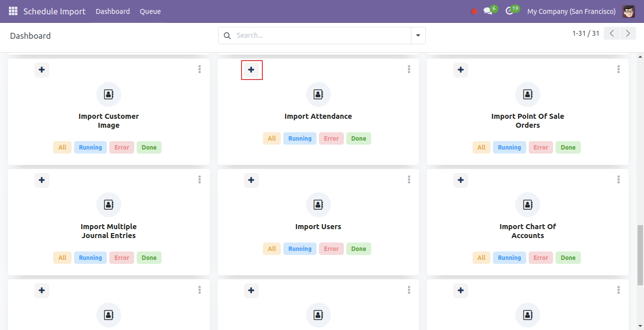Open the apps grid menu icon
The width and height of the screenshot is (644, 330).
(x=13, y=11)
